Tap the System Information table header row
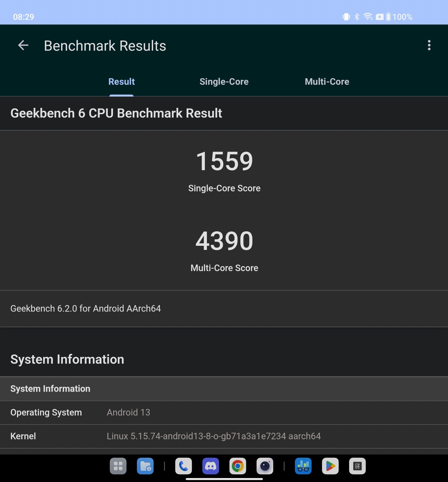The image size is (448, 482). [x=224, y=389]
